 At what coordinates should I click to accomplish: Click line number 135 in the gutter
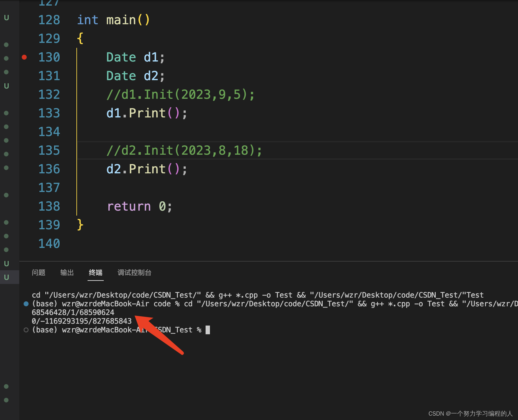(49, 150)
